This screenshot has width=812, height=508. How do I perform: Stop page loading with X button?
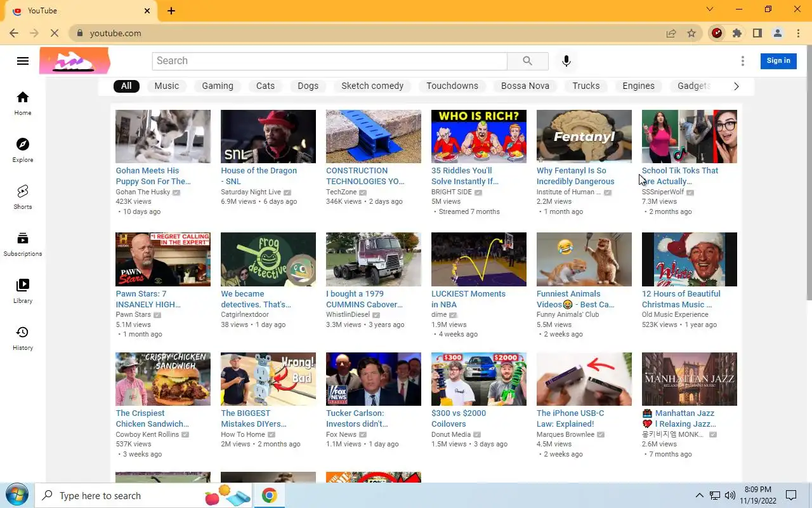point(55,33)
